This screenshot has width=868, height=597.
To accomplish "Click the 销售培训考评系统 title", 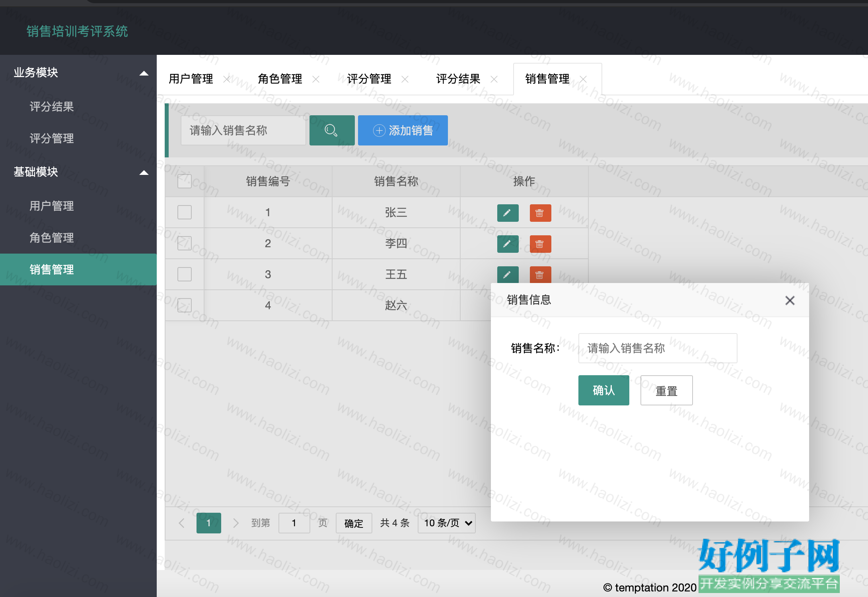I will click(77, 31).
